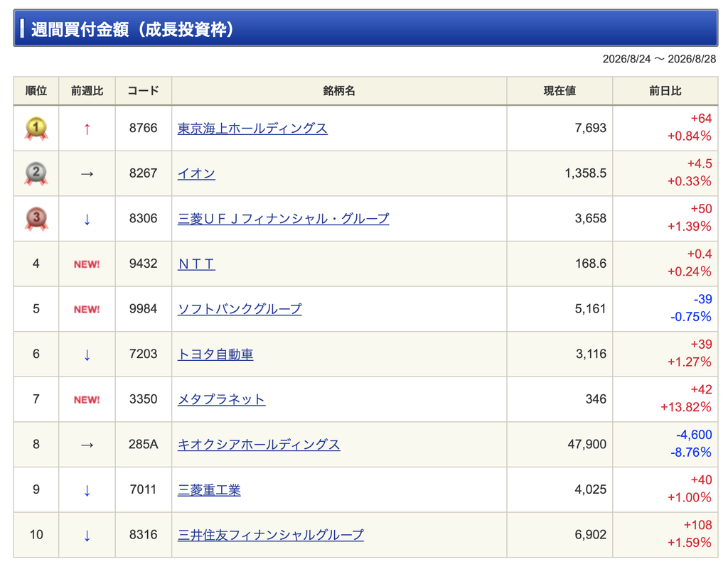Click the 前日比 column header
The height and width of the screenshot is (569, 728).
pyautogui.click(x=665, y=91)
